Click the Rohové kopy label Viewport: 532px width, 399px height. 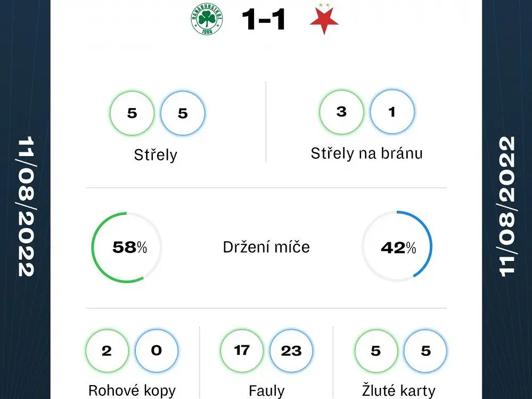point(132,390)
